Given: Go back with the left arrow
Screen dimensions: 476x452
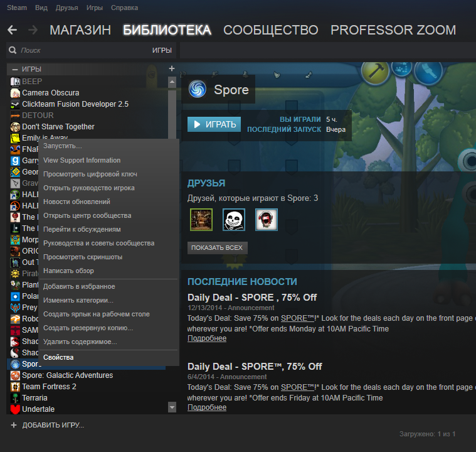Looking at the screenshot, I should coord(12,30).
